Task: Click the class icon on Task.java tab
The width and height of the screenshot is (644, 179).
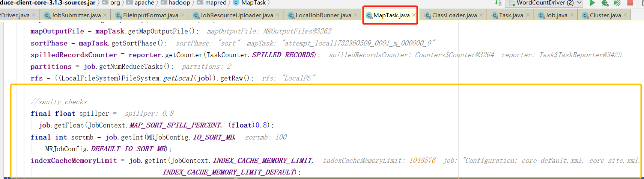Action: click(x=495, y=15)
